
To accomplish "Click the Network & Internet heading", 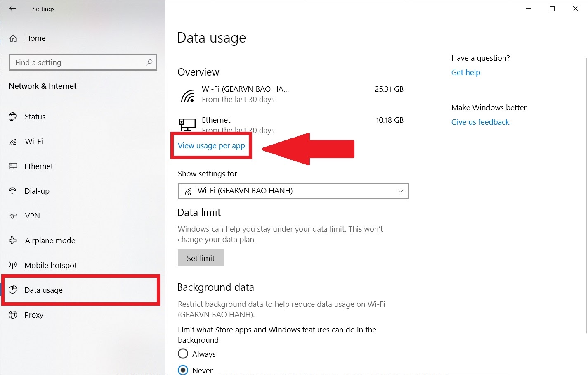I will tap(43, 86).
